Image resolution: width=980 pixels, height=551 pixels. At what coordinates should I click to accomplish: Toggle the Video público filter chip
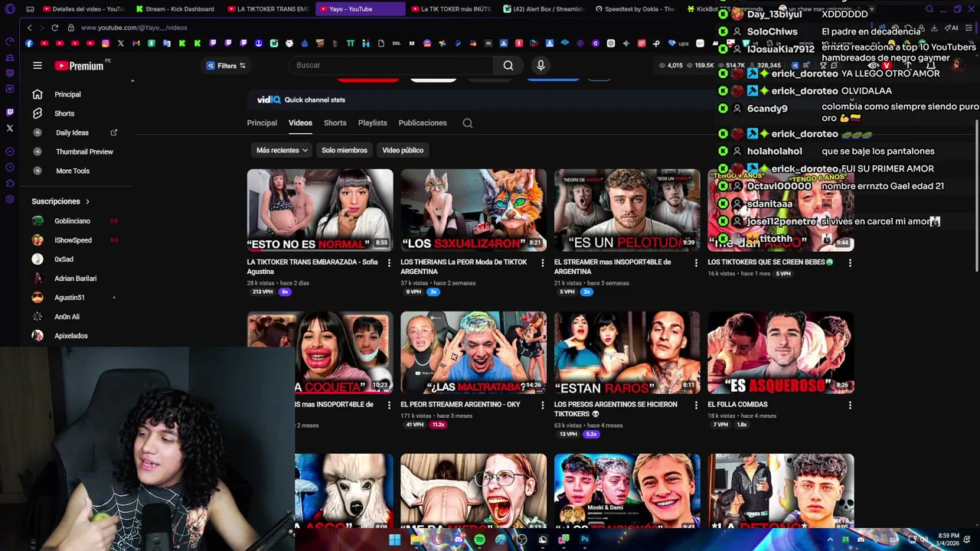coord(403,150)
